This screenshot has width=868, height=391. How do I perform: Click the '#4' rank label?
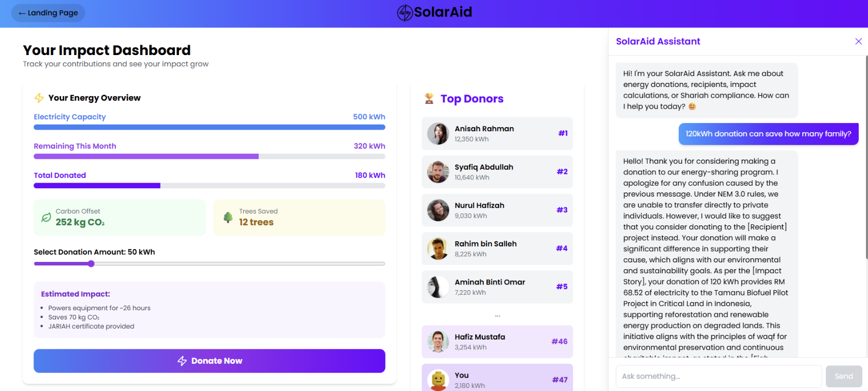(562, 248)
